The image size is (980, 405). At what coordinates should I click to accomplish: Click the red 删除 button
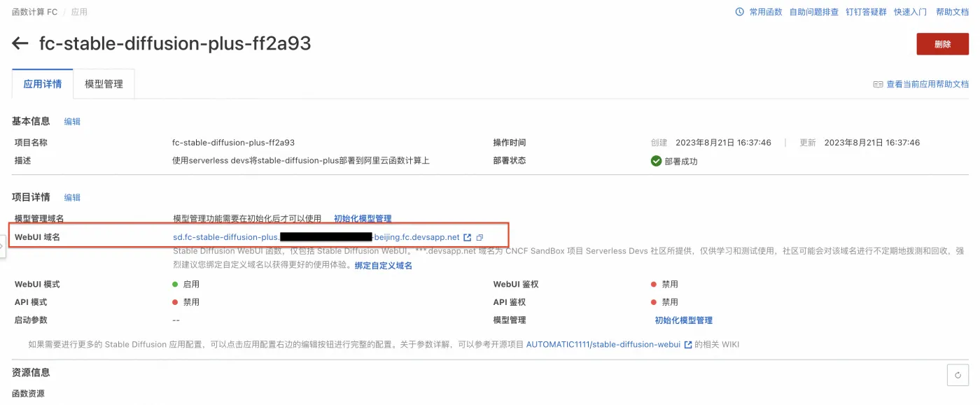pos(942,44)
